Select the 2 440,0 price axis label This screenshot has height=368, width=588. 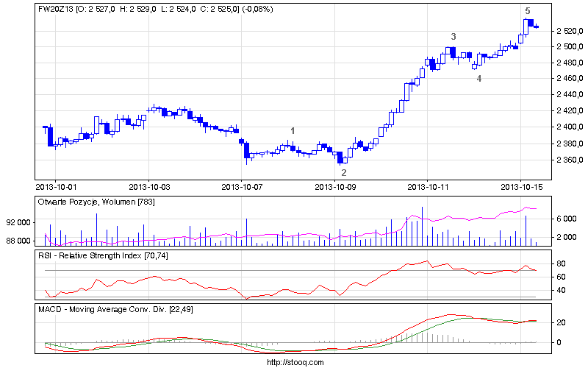click(570, 95)
